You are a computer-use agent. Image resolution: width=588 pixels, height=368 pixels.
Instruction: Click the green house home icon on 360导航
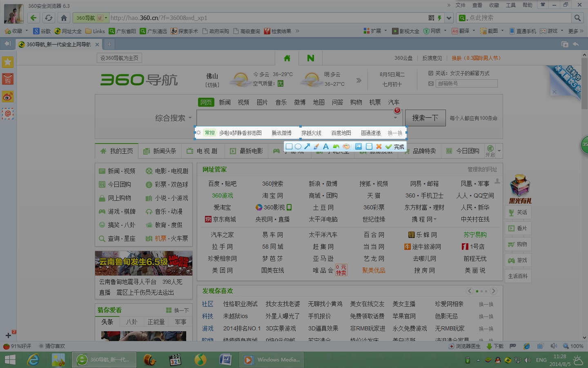tap(287, 58)
